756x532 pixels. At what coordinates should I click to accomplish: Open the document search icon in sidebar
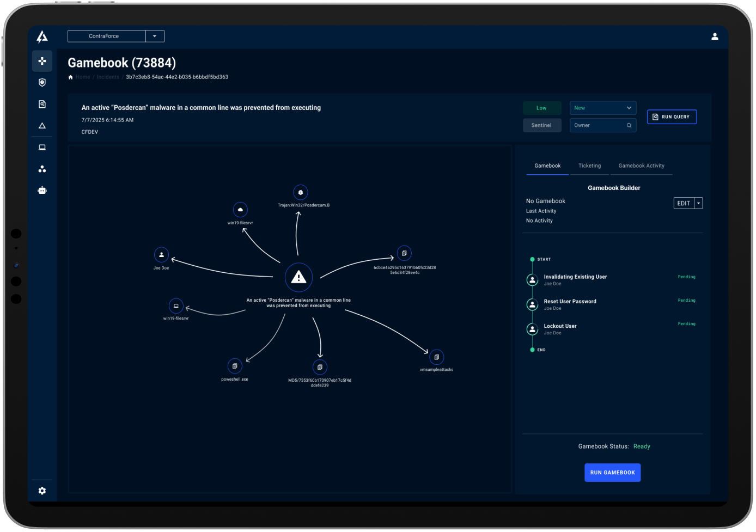(42, 104)
